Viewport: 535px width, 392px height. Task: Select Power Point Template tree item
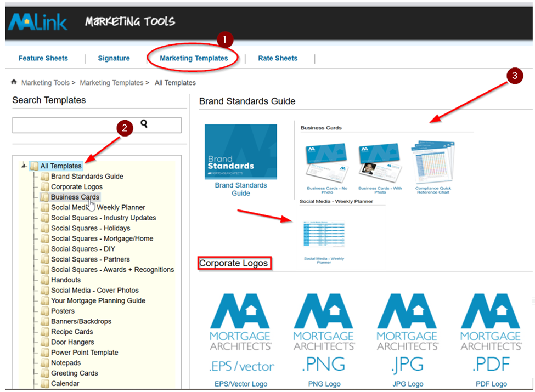pyautogui.click(x=85, y=353)
